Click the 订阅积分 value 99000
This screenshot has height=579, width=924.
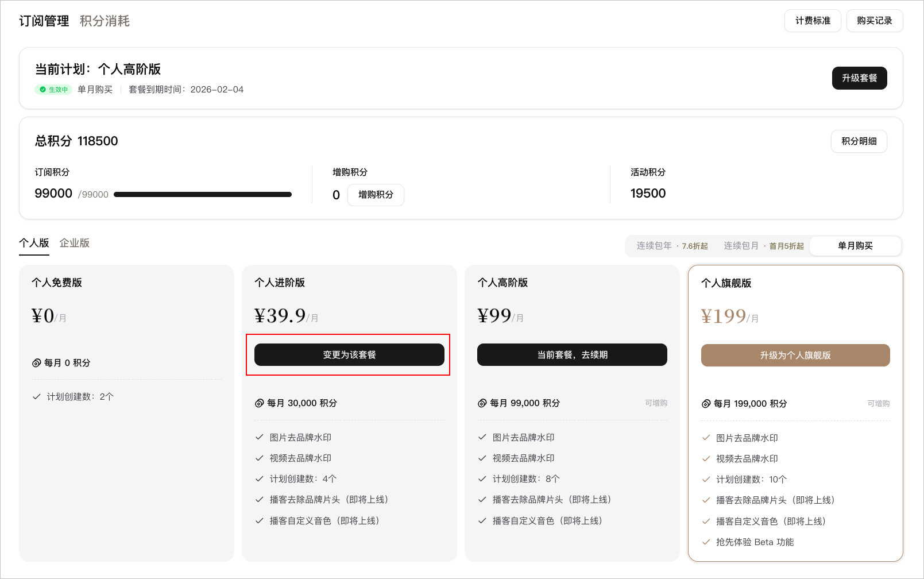pyautogui.click(x=53, y=194)
